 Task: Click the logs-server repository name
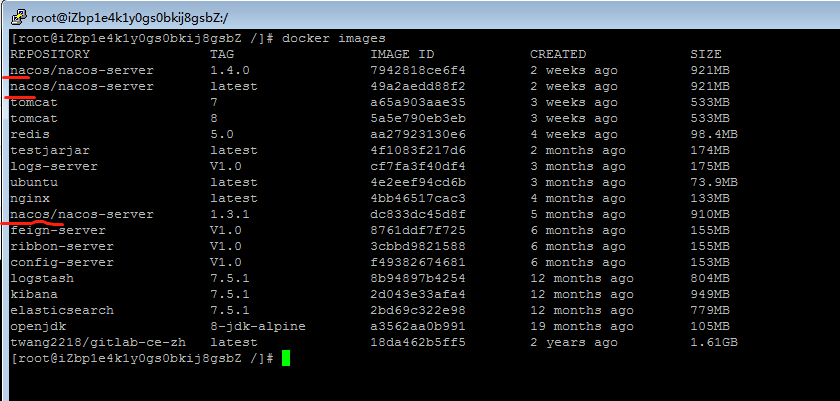pos(54,166)
